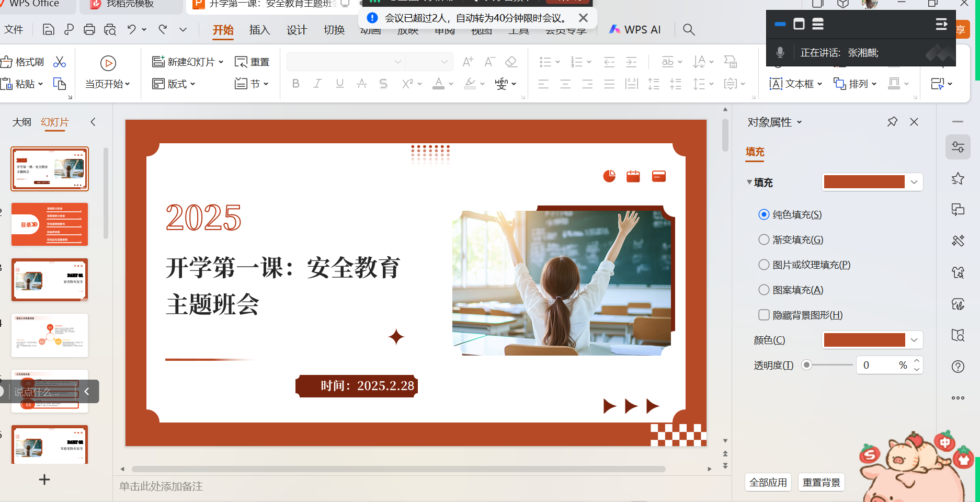The height and width of the screenshot is (502, 980).
Task: Click the Apply to All (全部应用) button
Action: (768, 482)
